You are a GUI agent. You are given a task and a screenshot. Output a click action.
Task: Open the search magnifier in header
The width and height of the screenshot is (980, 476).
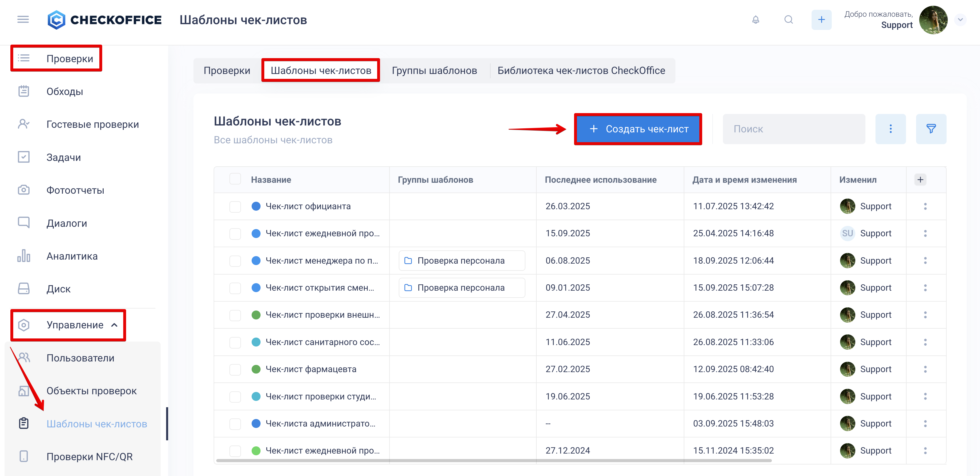pos(789,20)
